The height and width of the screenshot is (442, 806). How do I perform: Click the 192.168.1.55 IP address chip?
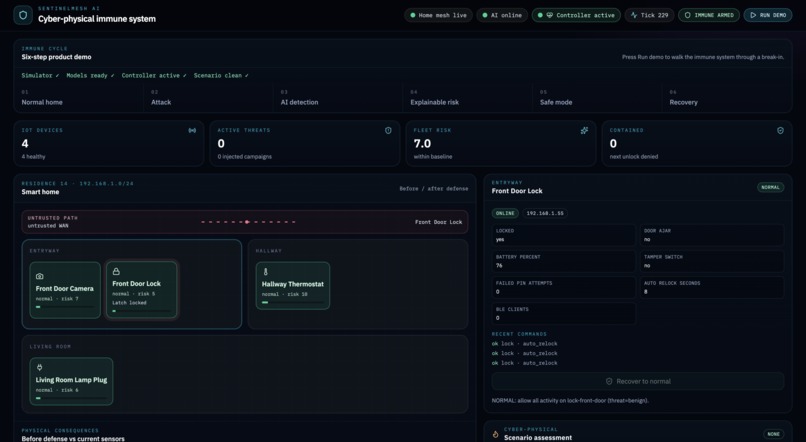click(545, 213)
